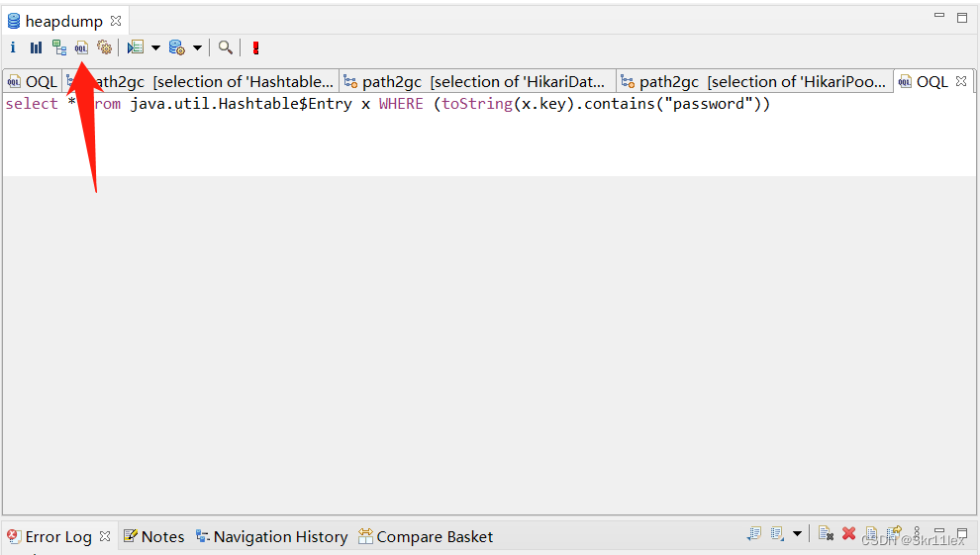Clear the Error Log viewer
Screen dimensions: 980x555
coord(826,534)
